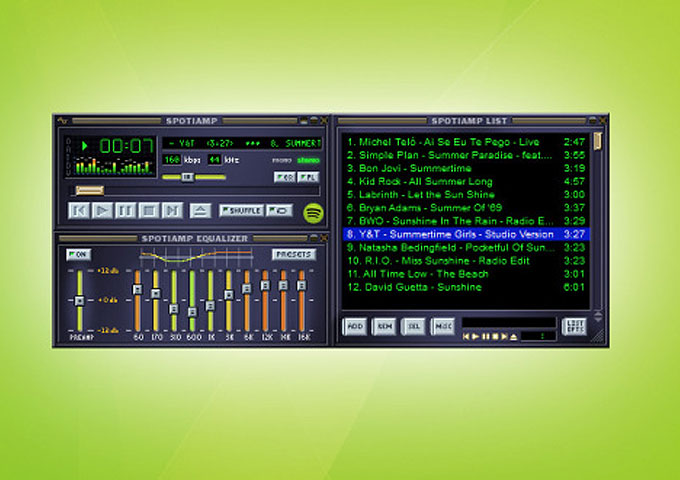This screenshot has height=480, width=680.
Task: Click the playlist window resize grip corner
Action: (x=599, y=336)
